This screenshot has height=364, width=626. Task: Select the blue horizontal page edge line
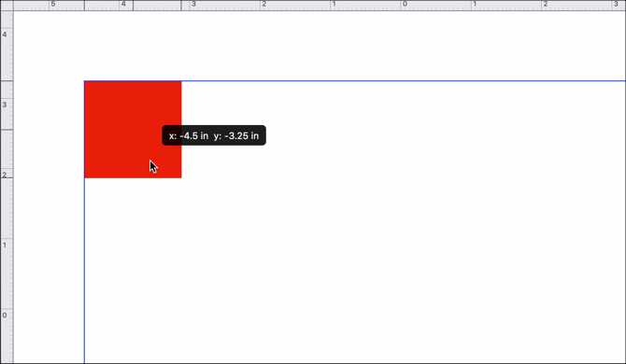click(x=404, y=81)
